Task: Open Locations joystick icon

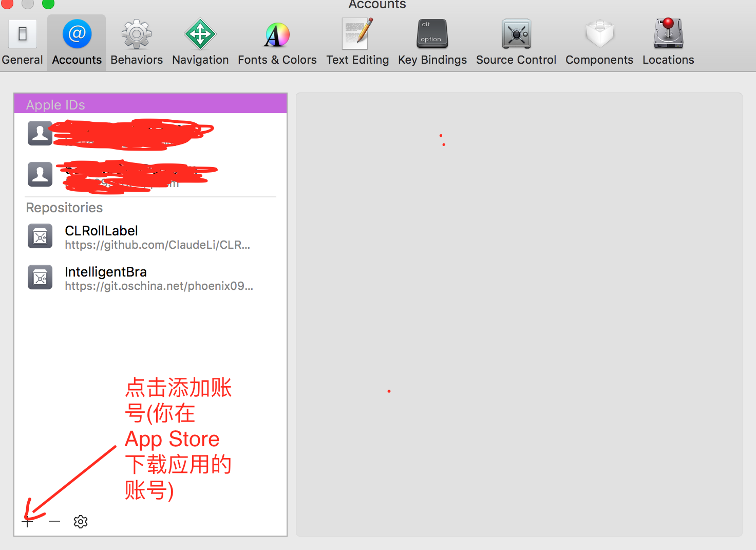Action: tap(668, 33)
